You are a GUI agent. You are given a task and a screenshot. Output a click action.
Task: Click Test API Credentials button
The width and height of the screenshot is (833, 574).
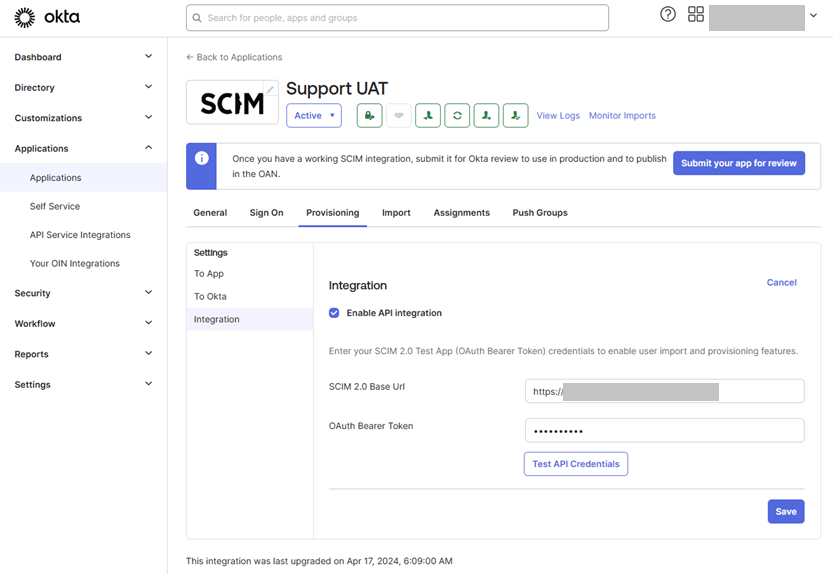click(x=576, y=464)
